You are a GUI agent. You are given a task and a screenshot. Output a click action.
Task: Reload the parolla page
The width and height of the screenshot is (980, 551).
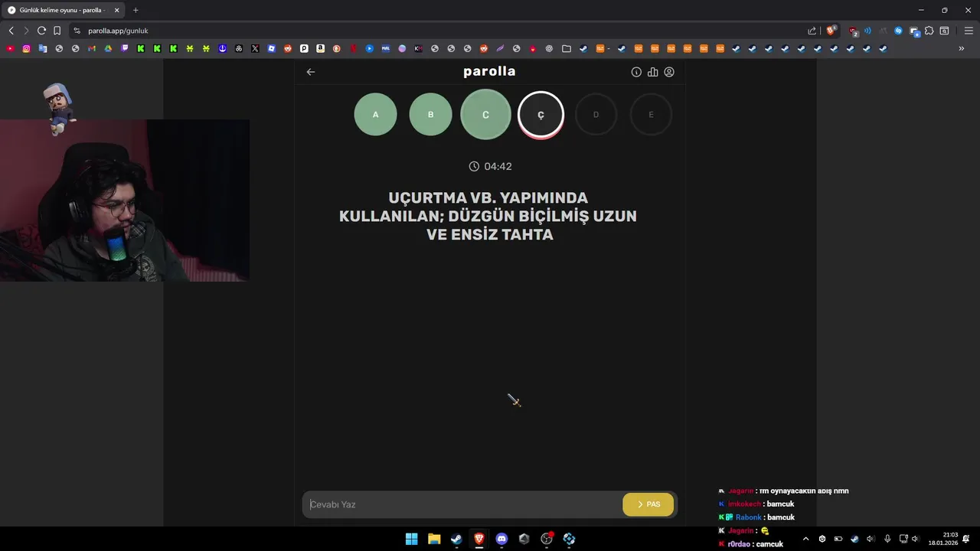click(41, 31)
